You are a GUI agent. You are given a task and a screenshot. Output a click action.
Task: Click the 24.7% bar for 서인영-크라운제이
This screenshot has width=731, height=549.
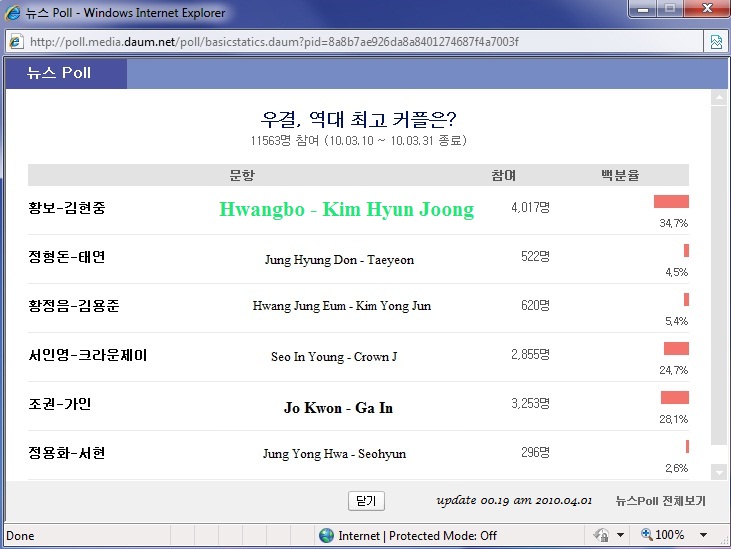coord(676,349)
